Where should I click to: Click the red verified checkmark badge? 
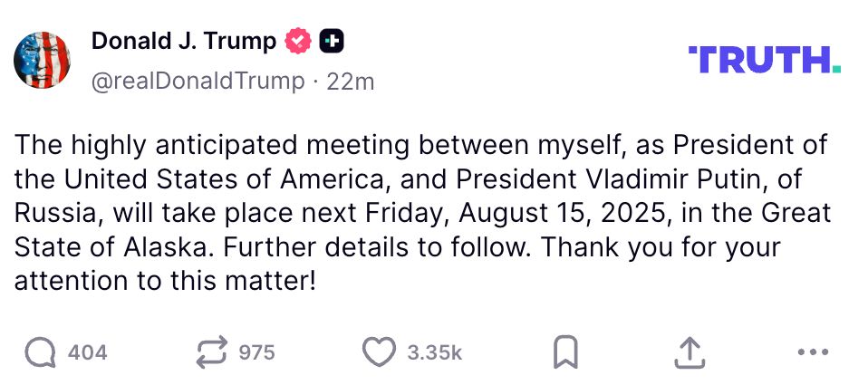(x=299, y=41)
